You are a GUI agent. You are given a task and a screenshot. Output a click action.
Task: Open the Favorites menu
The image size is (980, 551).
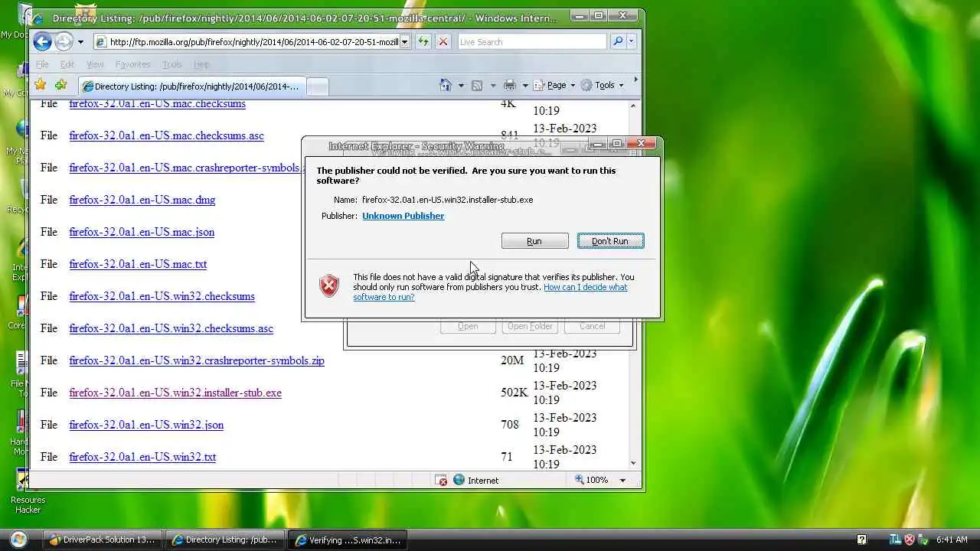(132, 64)
